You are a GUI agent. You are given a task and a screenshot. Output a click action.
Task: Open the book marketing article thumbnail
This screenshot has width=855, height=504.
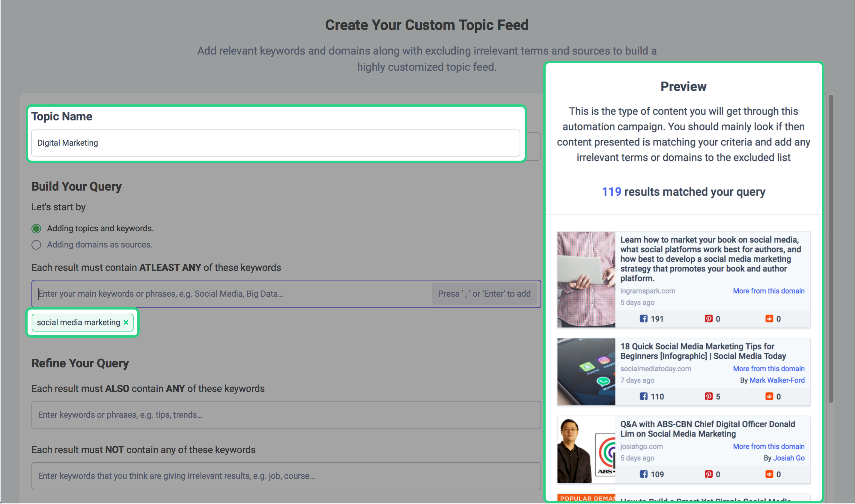(x=586, y=280)
